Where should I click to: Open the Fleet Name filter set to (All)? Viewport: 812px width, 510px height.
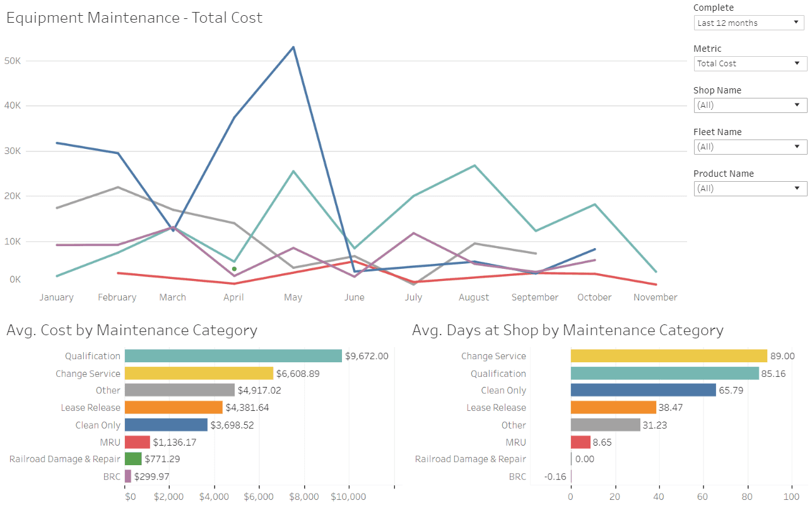click(x=750, y=146)
